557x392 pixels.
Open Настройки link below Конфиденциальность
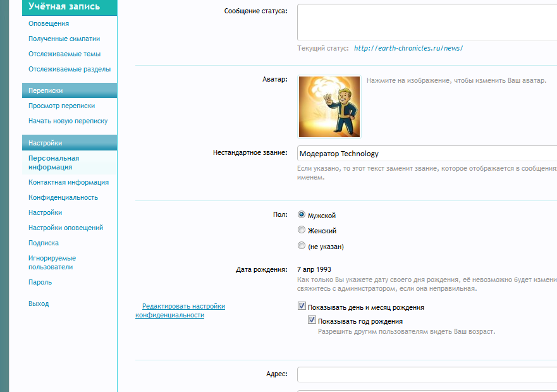coord(45,212)
